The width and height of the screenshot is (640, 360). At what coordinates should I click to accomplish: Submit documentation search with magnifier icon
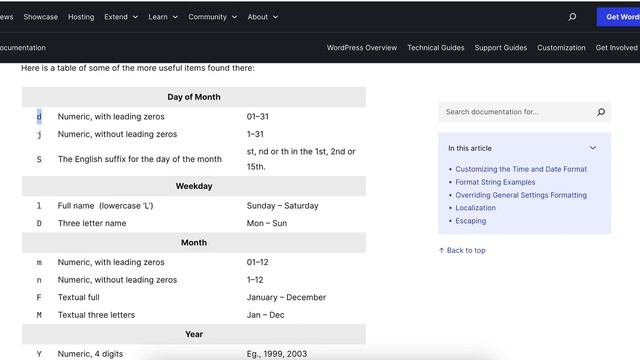(x=601, y=112)
